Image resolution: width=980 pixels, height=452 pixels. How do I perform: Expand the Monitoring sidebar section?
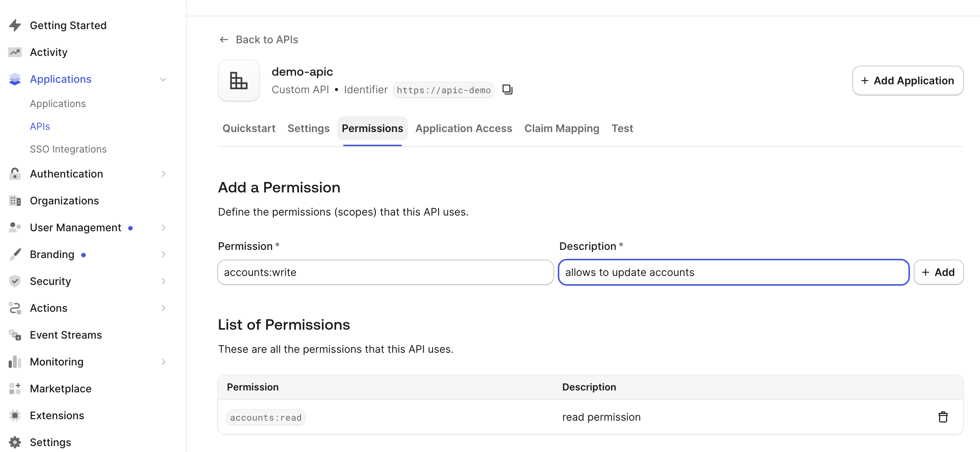163,361
